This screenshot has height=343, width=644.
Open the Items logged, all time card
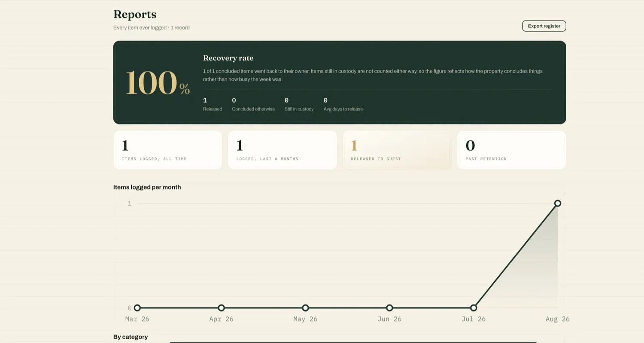(x=168, y=150)
